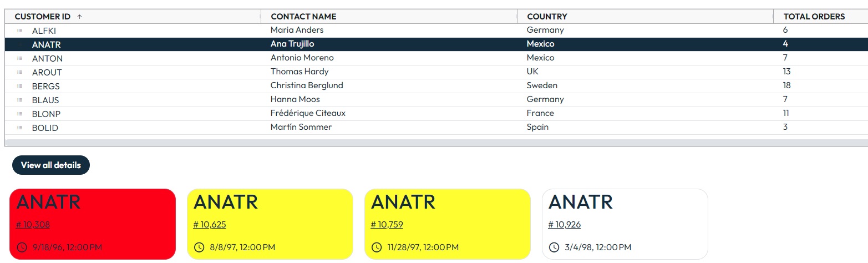Click the clock icon on the white ANATR card
Image resolution: width=868 pixels, height=263 pixels.
pyautogui.click(x=554, y=247)
